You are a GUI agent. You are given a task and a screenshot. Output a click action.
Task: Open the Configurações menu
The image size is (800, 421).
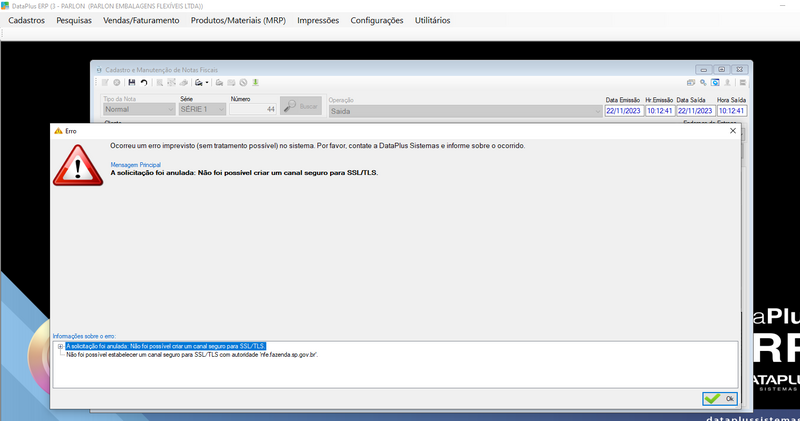tap(377, 20)
